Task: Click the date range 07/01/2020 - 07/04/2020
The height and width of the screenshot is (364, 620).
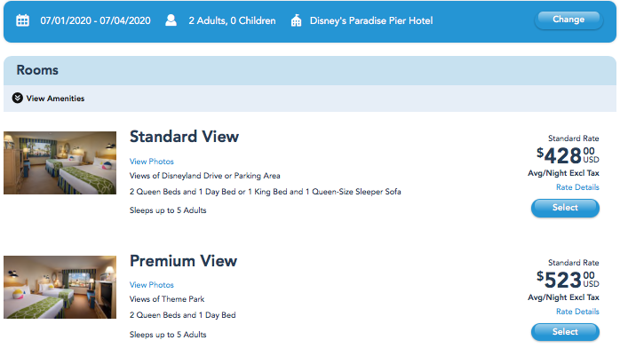Action: point(95,20)
